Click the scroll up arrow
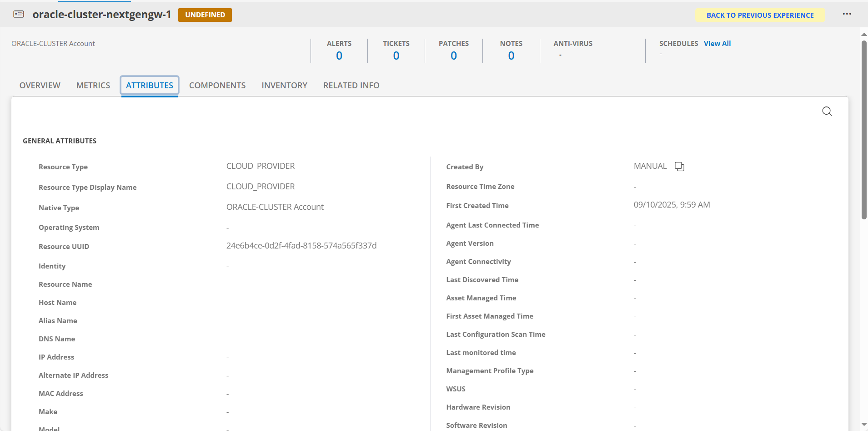The width and height of the screenshot is (868, 431). pyautogui.click(x=864, y=35)
